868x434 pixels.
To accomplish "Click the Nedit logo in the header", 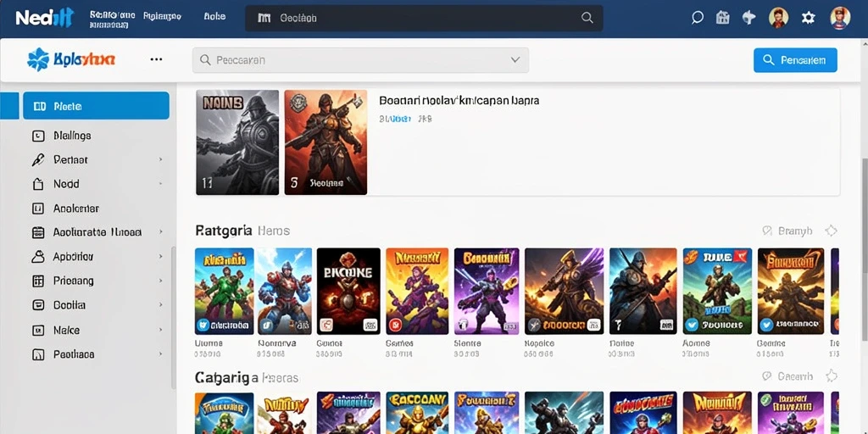I will (x=44, y=19).
